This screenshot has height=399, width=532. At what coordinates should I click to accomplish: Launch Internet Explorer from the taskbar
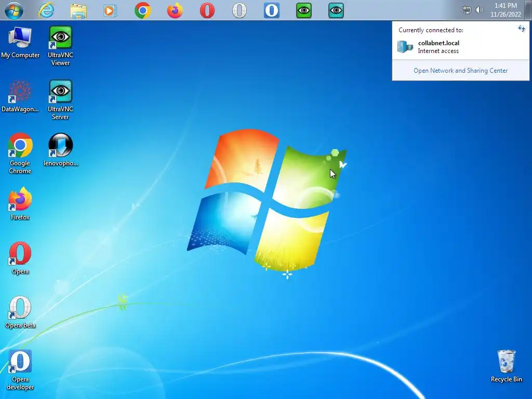[x=46, y=10]
